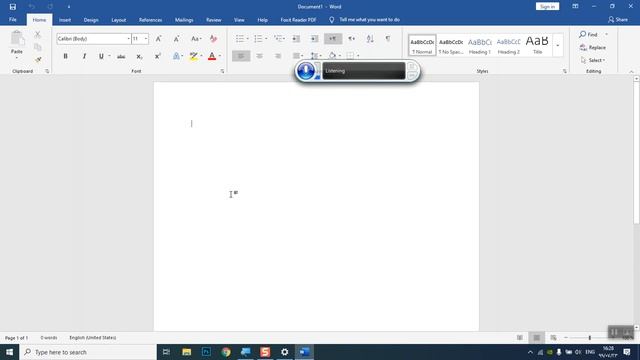Increase paragraph indent
This screenshot has height=360, width=640.
click(x=314, y=39)
